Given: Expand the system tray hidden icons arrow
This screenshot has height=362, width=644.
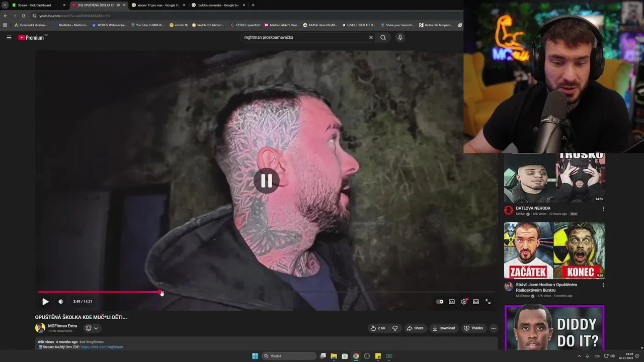Looking at the screenshot, I should pyautogui.click(x=579, y=356).
